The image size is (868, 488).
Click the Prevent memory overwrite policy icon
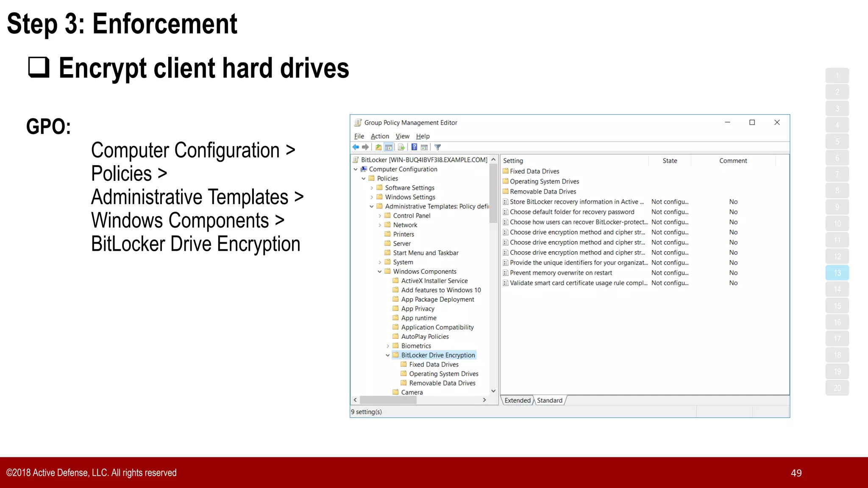tap(506, 273)
